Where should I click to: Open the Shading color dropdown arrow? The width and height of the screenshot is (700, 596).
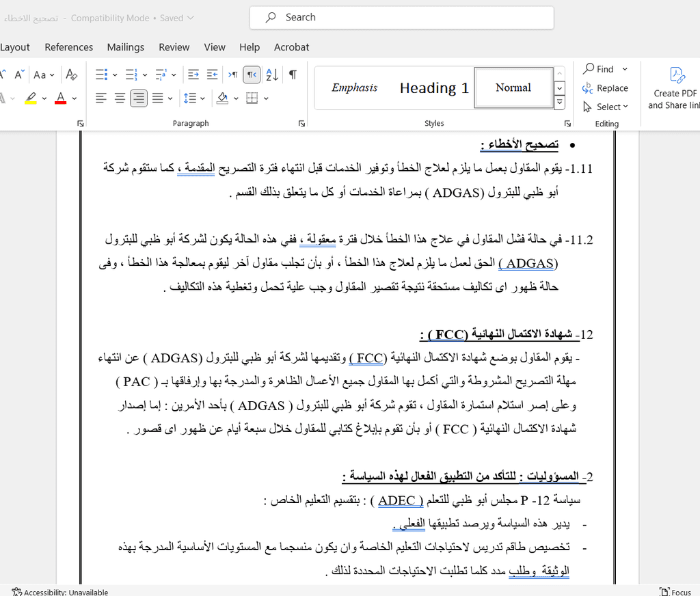point(236,98)
